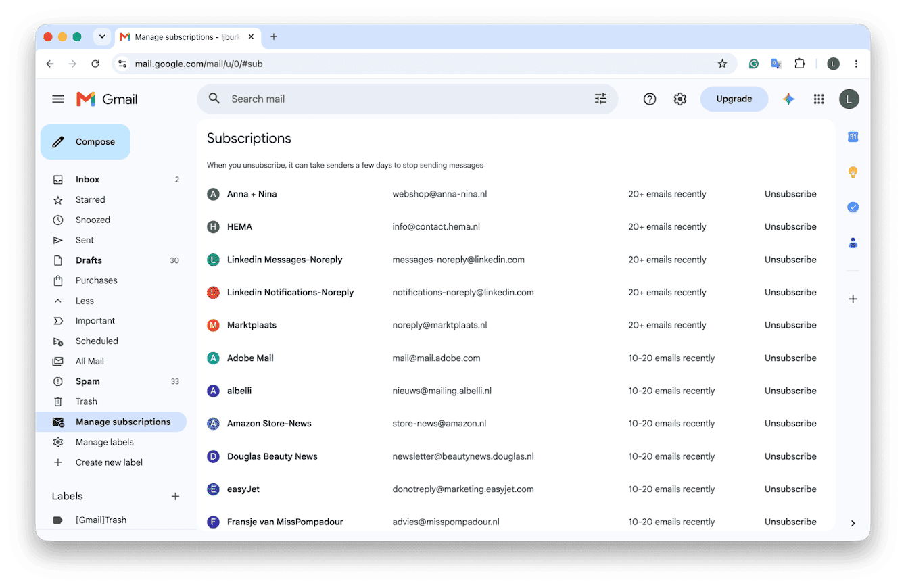This screenshot has width=906, height=588.
Task: Unsubscribe from Marktplaats
Action: point(790,325)
